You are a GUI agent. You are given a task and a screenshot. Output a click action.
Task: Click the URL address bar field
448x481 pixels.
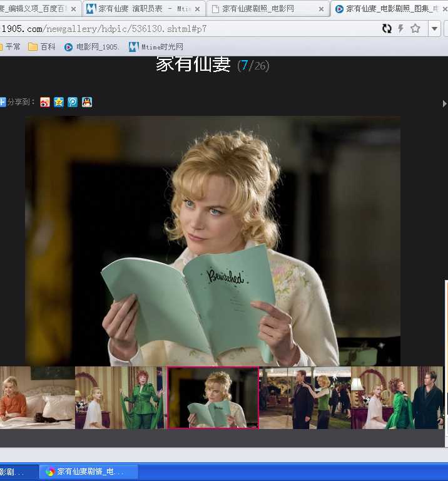tap(188, 29)
